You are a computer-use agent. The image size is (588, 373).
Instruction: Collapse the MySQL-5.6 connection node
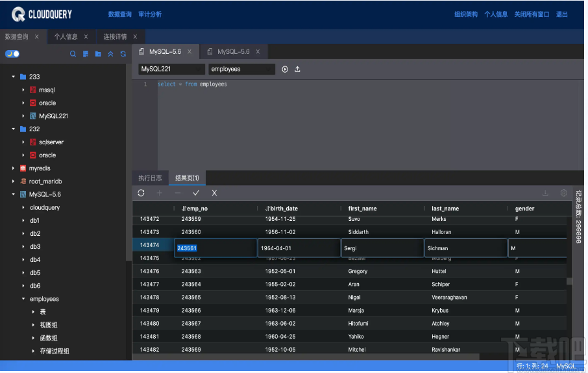tap(13, 194)
